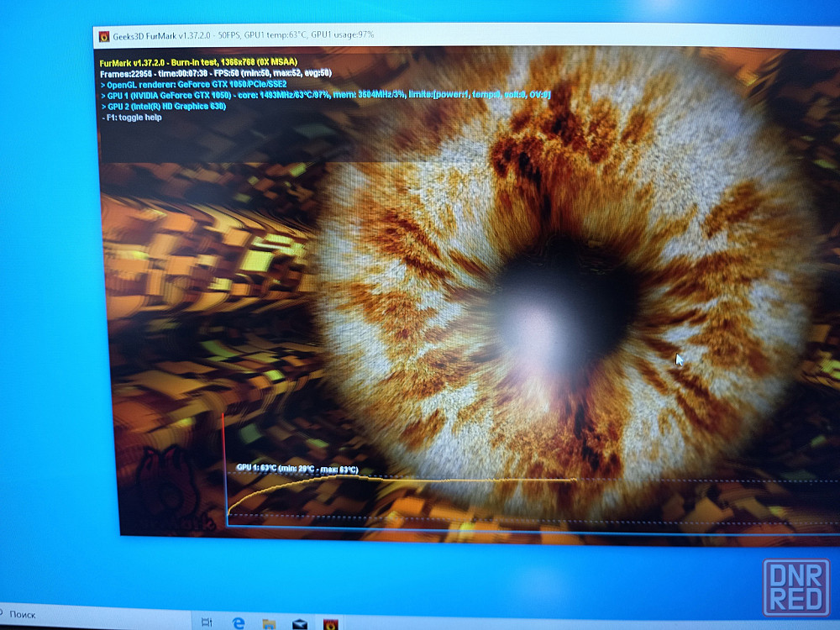Viewport: 840px width, 630px height.
Task: Open the Mail app from the taskbar
Action: (300, 624)
